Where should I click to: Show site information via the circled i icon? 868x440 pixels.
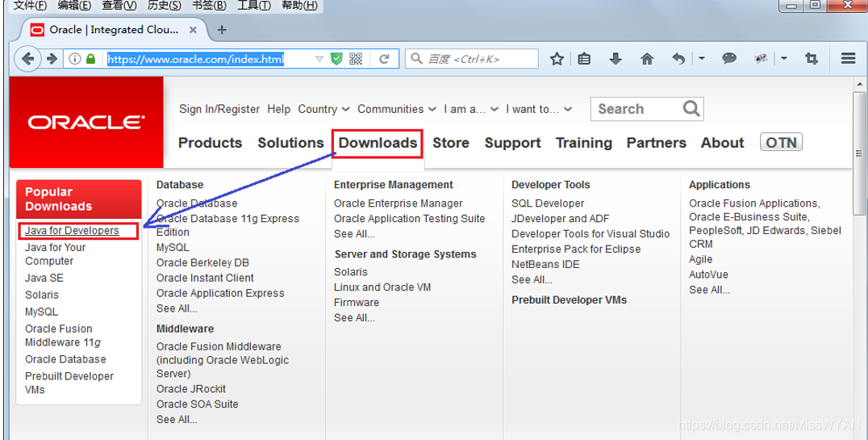click(75, 59)
